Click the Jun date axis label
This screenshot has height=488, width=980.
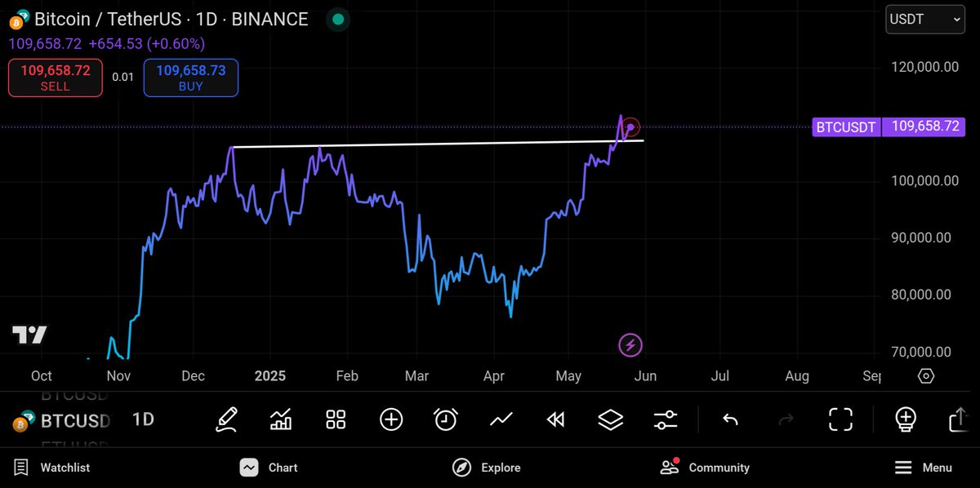click(645, 376)
